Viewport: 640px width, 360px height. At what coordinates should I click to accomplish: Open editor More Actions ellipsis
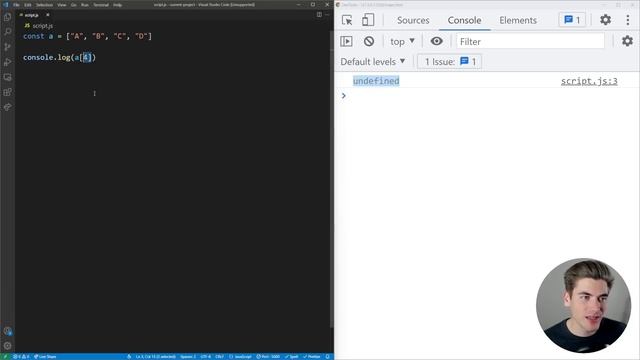[327, 15]
